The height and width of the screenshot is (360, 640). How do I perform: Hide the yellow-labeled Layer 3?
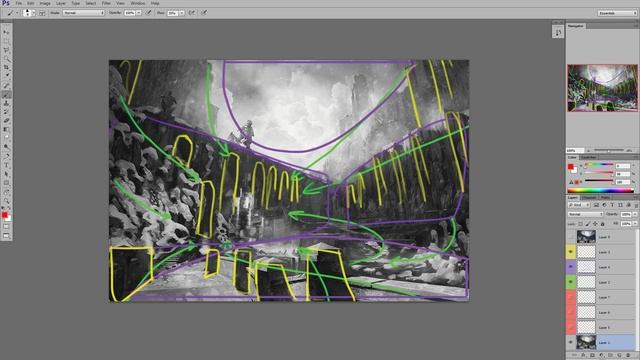click(x=571, y=252)
